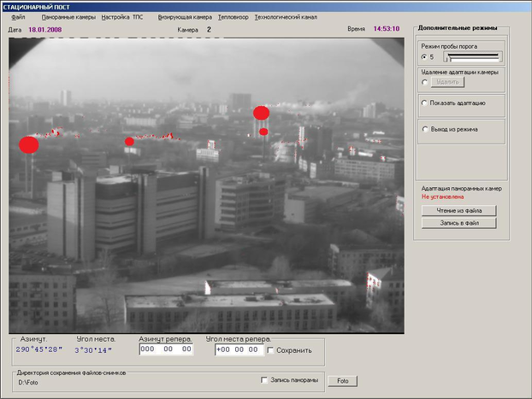Screen dimensions: 532x399
Task: Click the topmost red marker in camera view
Action: (261, 113)
